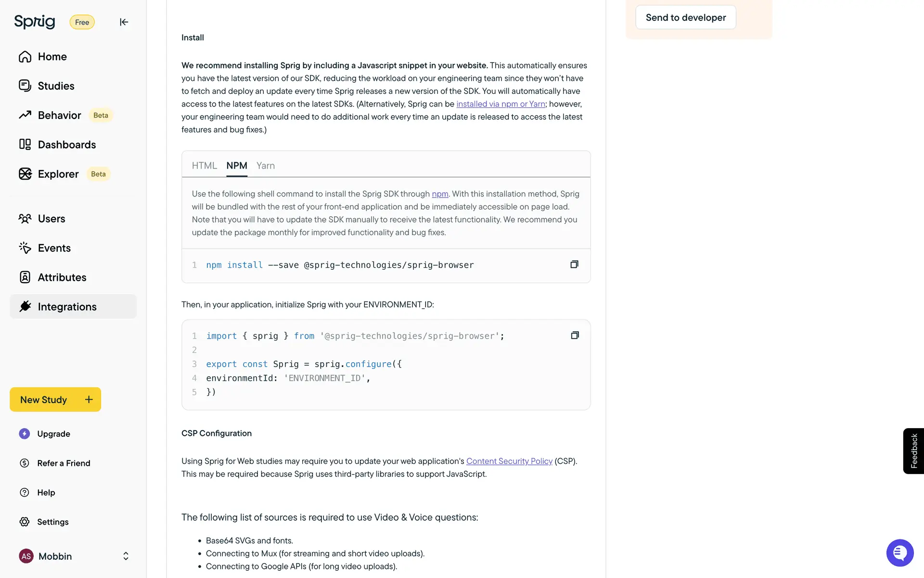This screenshot has width=924, height=578.
Task: Open Settings gear in sidebar
Action: click(x=25, y=522)
